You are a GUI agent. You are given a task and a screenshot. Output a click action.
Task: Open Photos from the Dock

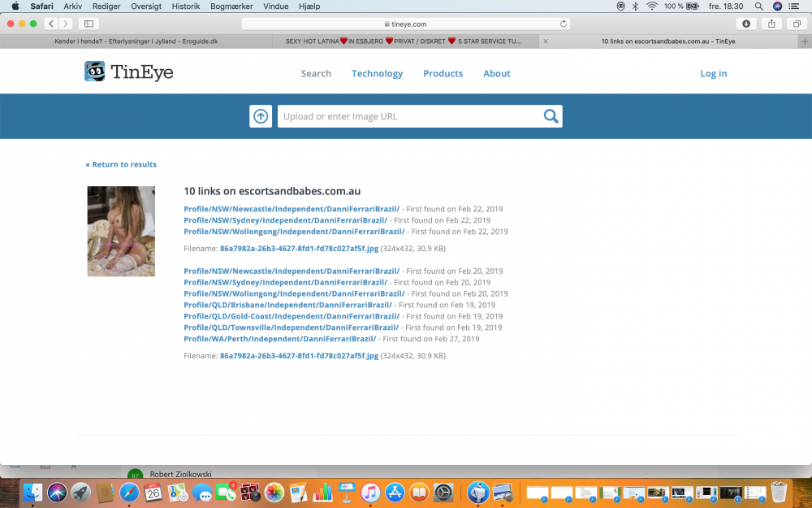click(x=274, y=492)
